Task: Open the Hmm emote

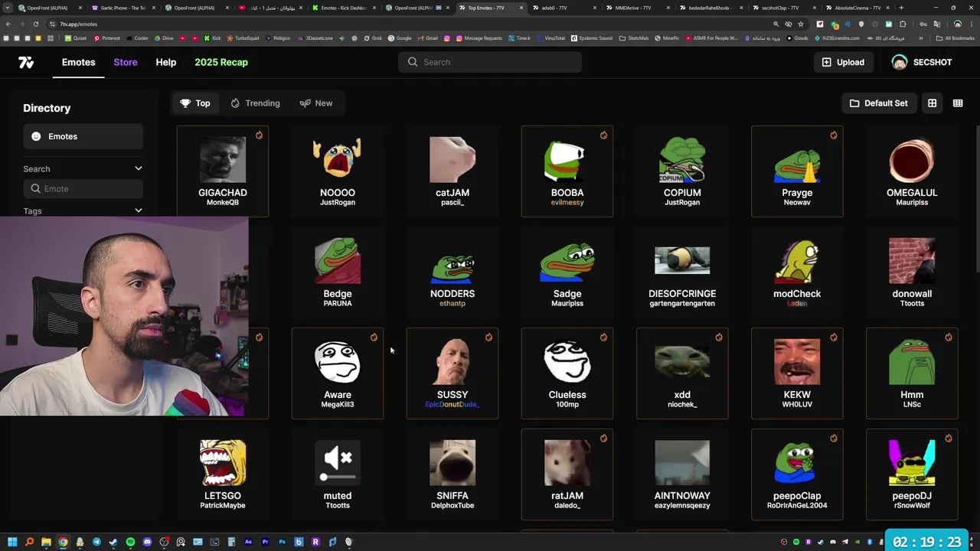Action: (912, 373)
